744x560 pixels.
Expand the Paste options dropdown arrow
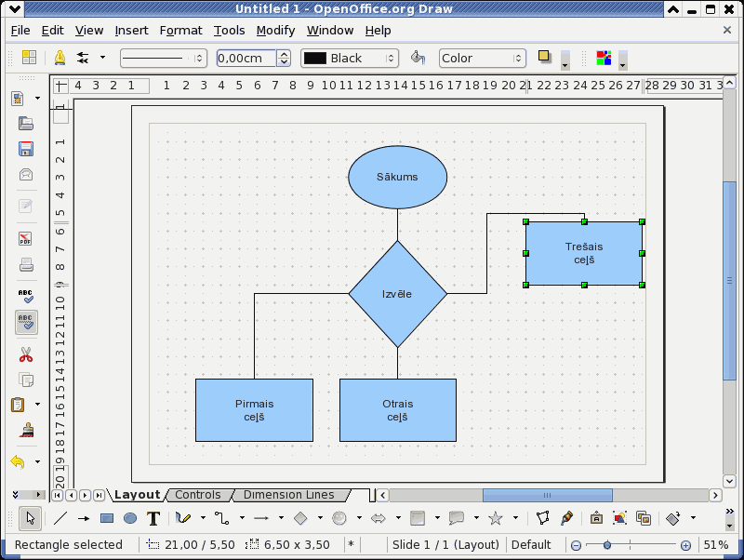(x=37, y=405)
